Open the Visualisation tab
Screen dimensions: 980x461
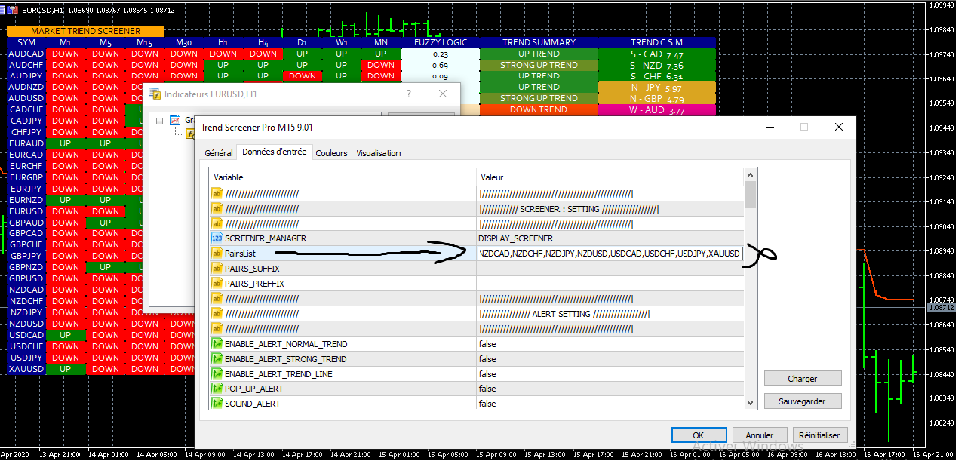[379, 153]
